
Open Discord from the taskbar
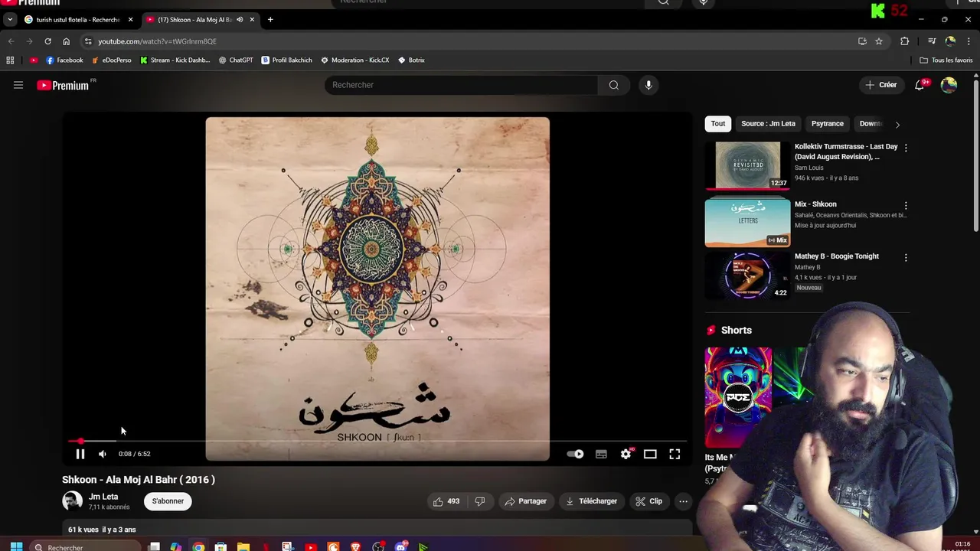(400, 546)
